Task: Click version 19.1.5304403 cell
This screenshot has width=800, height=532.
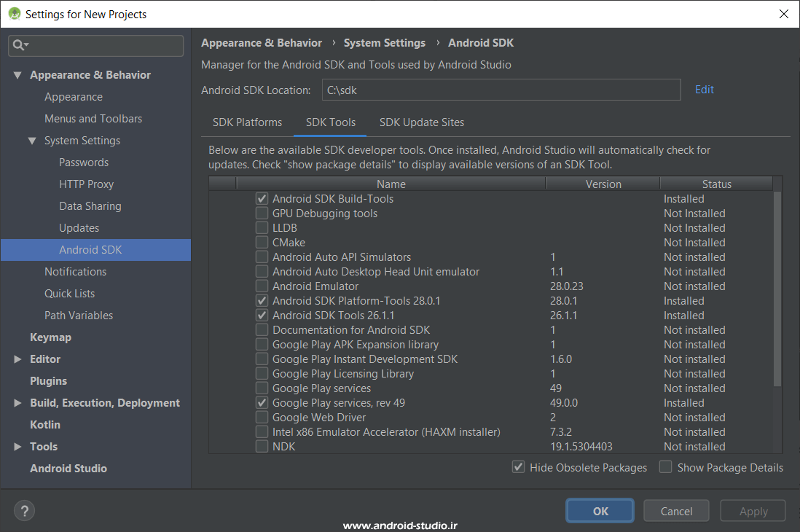Action: [x=581, y=446]
